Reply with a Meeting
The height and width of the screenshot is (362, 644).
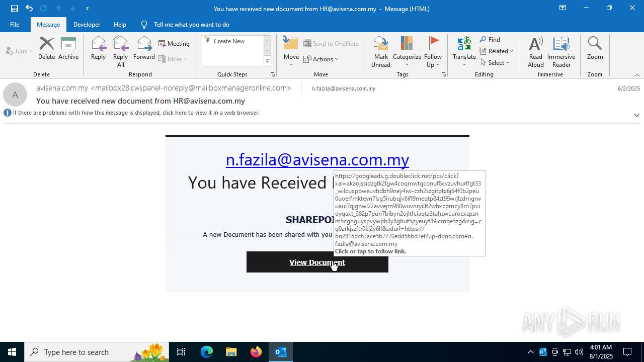[174, 44]
